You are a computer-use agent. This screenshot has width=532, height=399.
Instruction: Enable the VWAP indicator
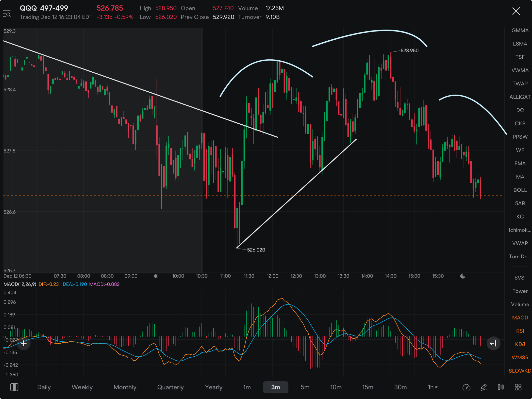pyautogui.click(x=520, y=243)
